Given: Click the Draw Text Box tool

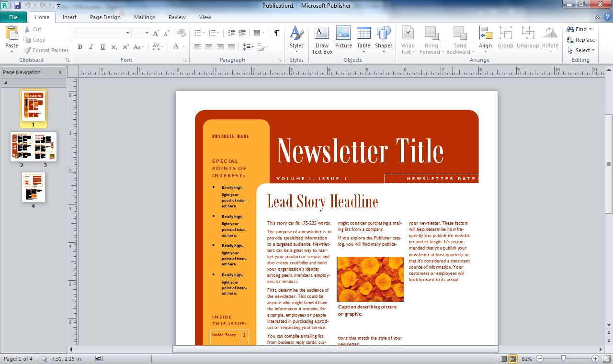Looking at the screenshot, I should click(322, 40).
